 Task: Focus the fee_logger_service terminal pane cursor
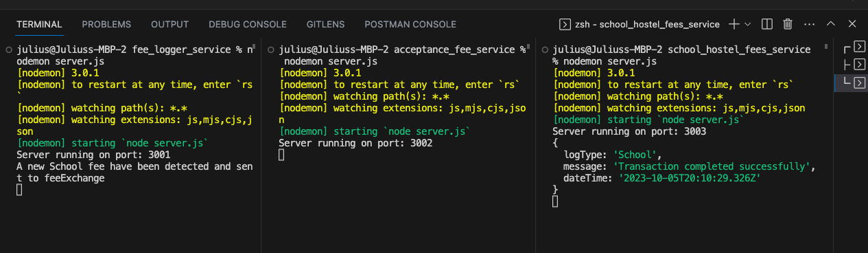pyautogui.click(x=19, y=190)
